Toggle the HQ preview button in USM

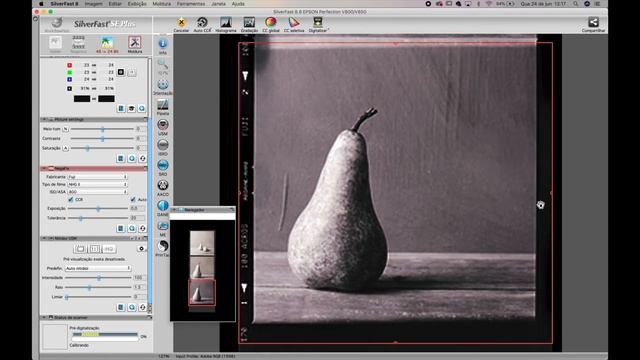[108, 249]
